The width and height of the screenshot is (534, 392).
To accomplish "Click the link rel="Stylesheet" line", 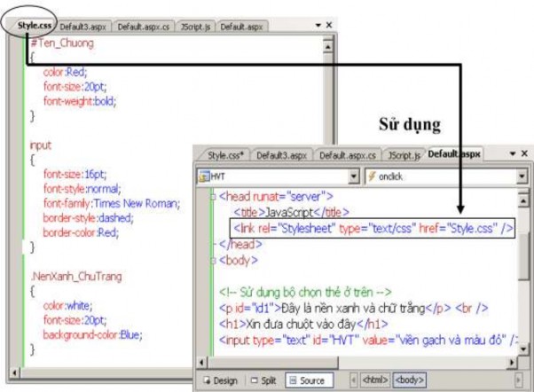I will point(373,228).
